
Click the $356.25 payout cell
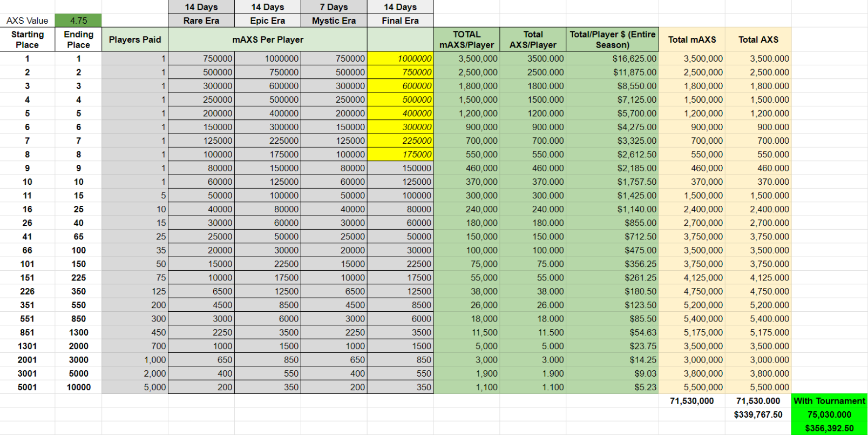[613, 264]
